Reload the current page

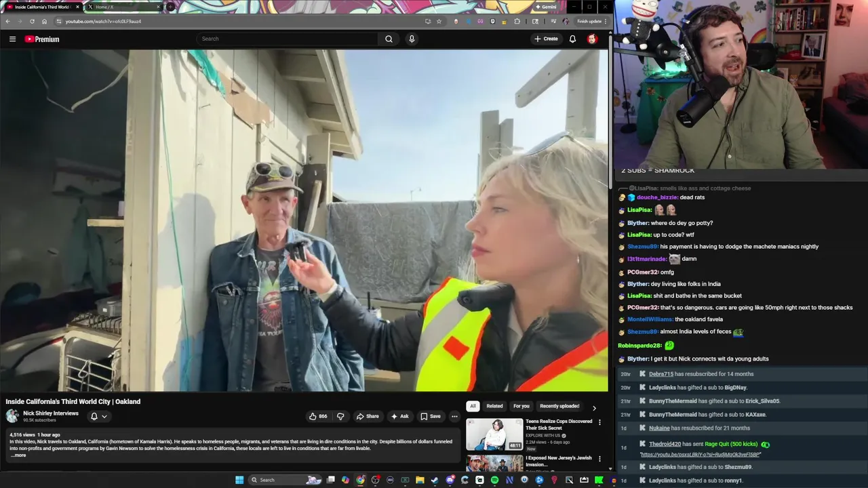pos(32,21)
